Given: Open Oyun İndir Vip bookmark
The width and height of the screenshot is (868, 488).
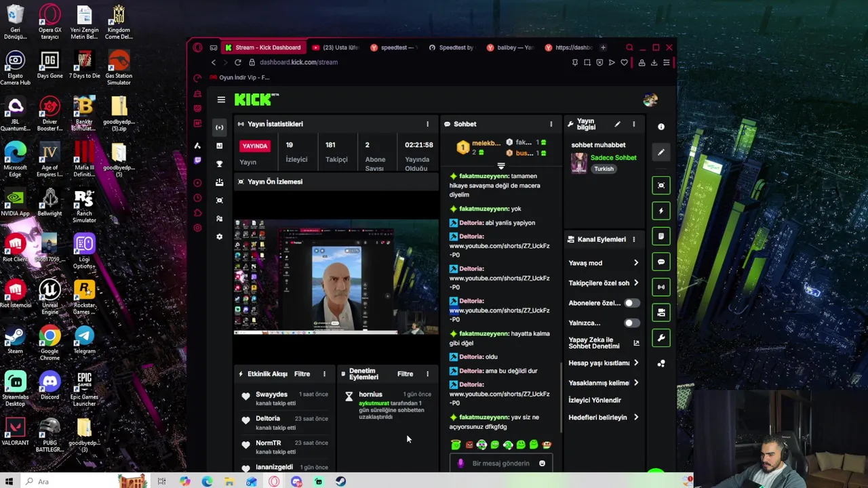Looking at the screenshot, I should (x=239, y=77).
